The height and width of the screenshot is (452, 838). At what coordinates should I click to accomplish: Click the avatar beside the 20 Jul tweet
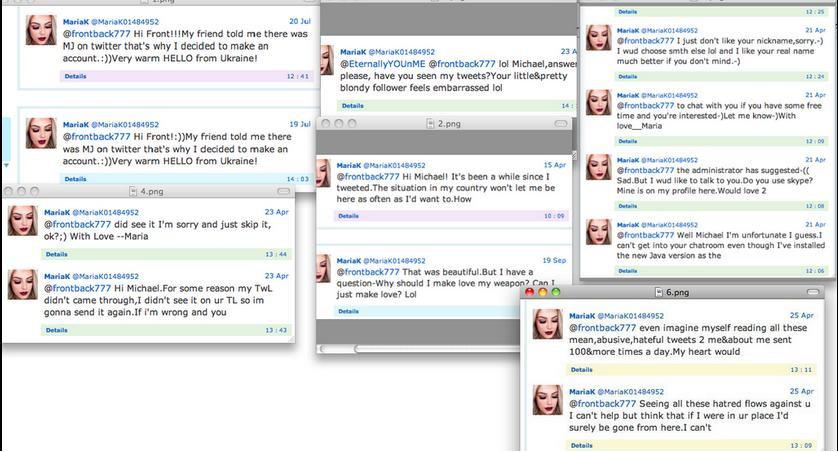point(41,30)
